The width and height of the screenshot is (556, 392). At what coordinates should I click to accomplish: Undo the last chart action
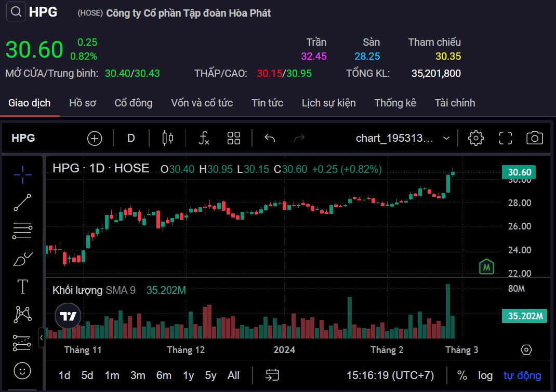[x=270, y=138]
